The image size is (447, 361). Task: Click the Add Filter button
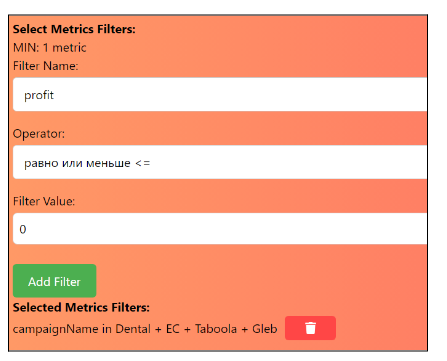(54, 281)
